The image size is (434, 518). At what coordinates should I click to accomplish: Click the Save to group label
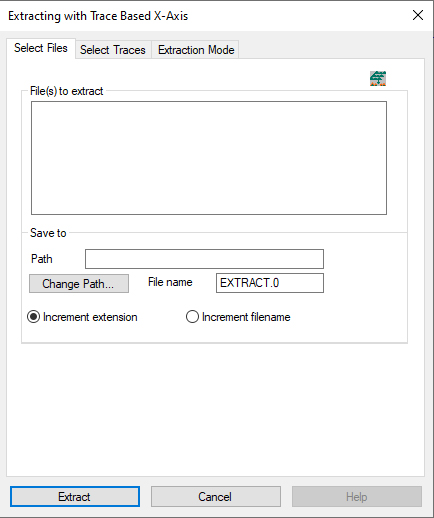pos(48,233)
